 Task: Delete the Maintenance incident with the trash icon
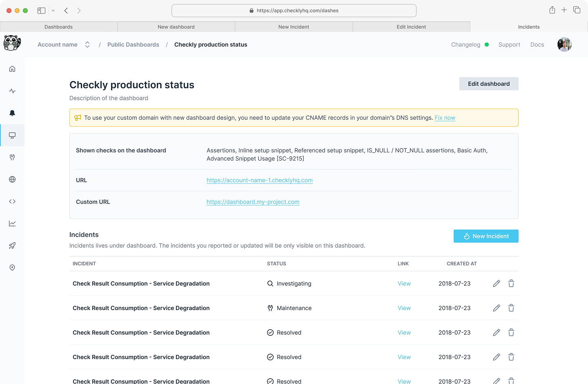(x=511, y=308)
